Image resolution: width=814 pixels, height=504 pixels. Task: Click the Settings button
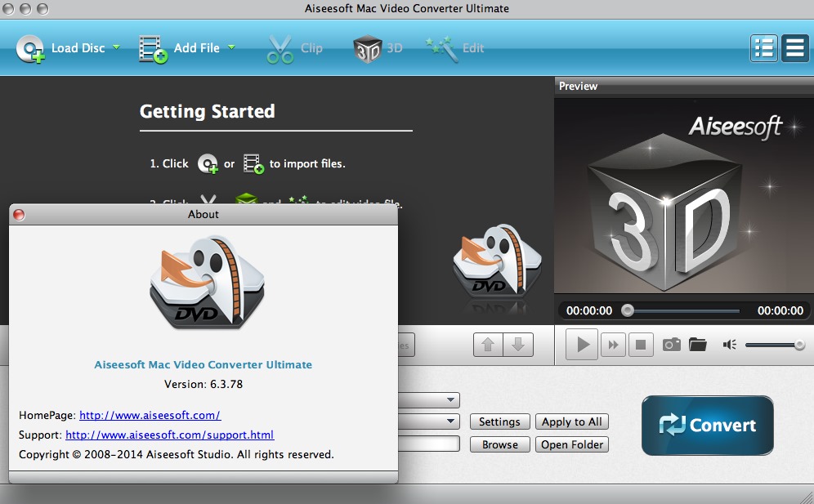499,421
